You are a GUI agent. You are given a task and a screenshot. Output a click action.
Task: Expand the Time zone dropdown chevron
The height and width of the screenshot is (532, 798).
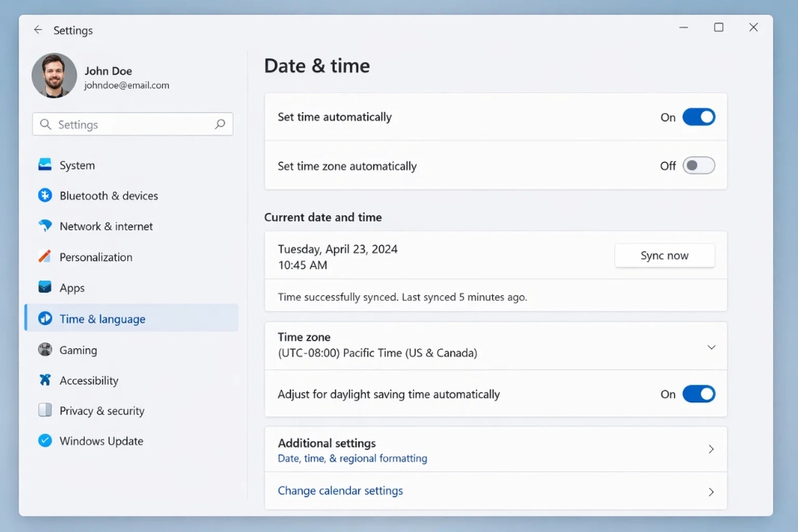pos(711,347)
